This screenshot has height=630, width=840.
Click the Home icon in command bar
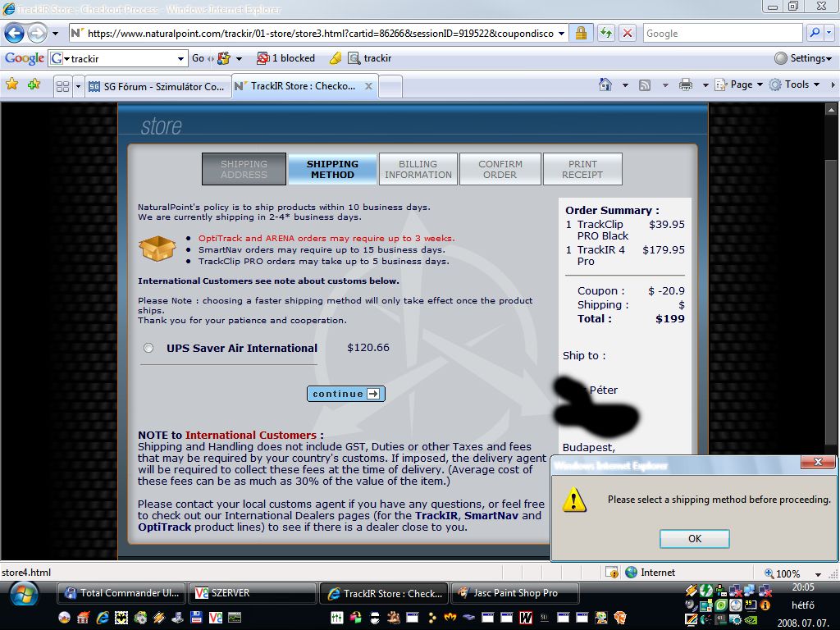point(605,84)
